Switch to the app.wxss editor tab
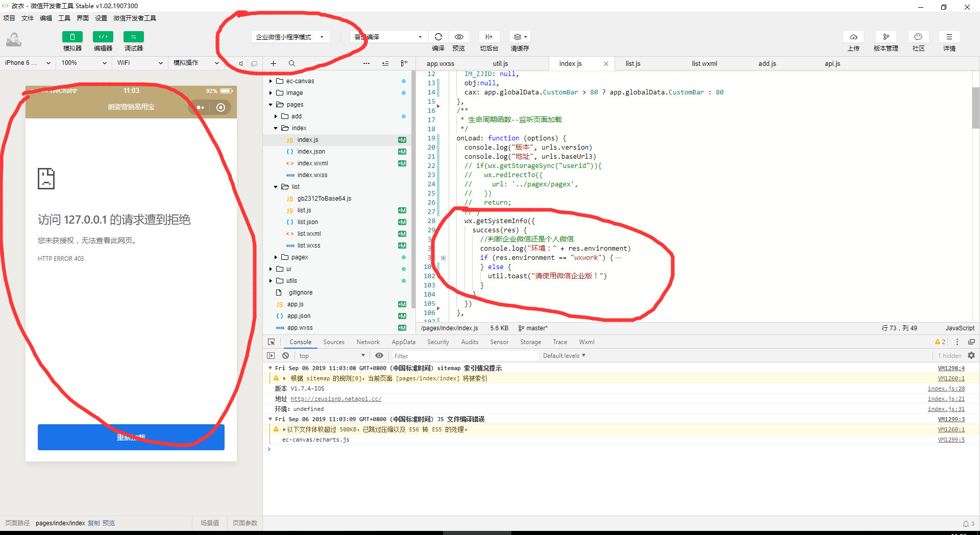The width and height of the screenshot is (980, 535). (x=440, y=63)
